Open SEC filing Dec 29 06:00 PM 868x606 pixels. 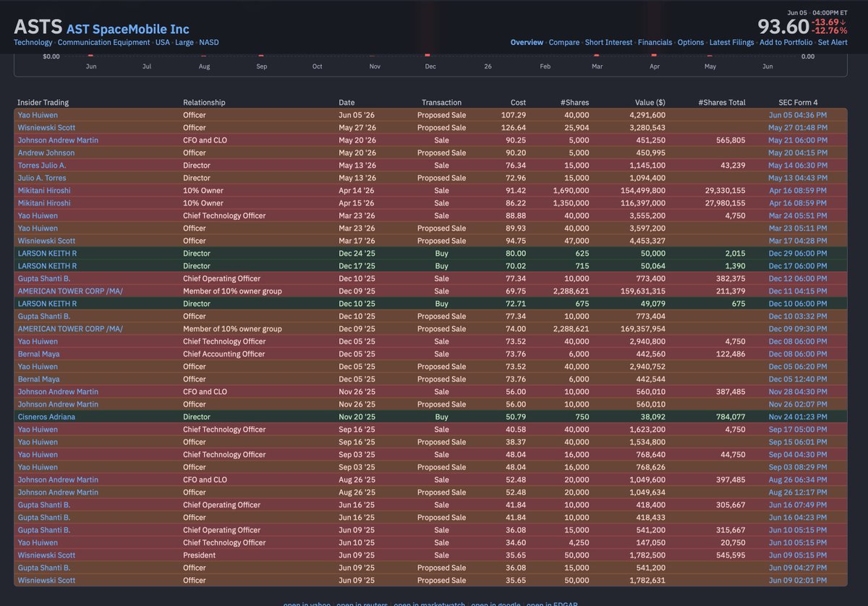click(x=798, y=253)
